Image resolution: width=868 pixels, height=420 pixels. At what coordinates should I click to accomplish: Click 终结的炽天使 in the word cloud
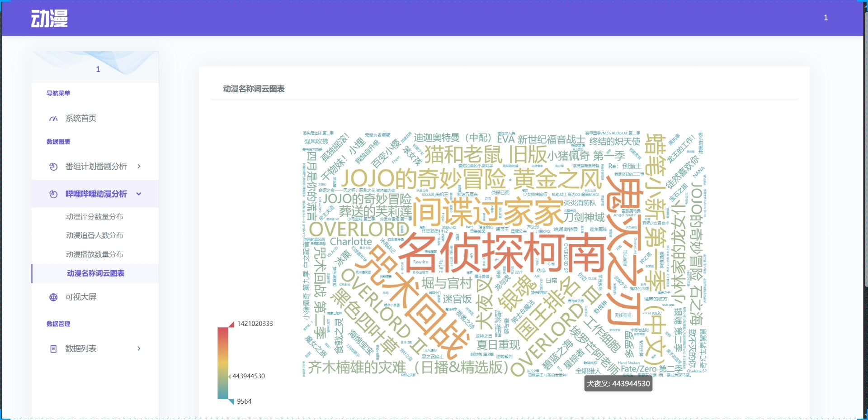click(615, 141)
